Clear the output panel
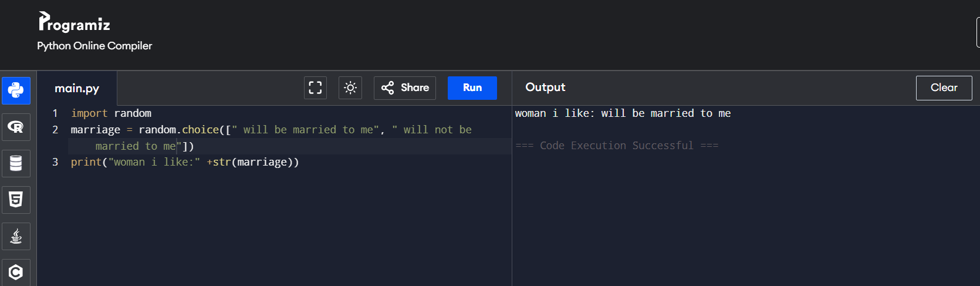 [944, 88]
